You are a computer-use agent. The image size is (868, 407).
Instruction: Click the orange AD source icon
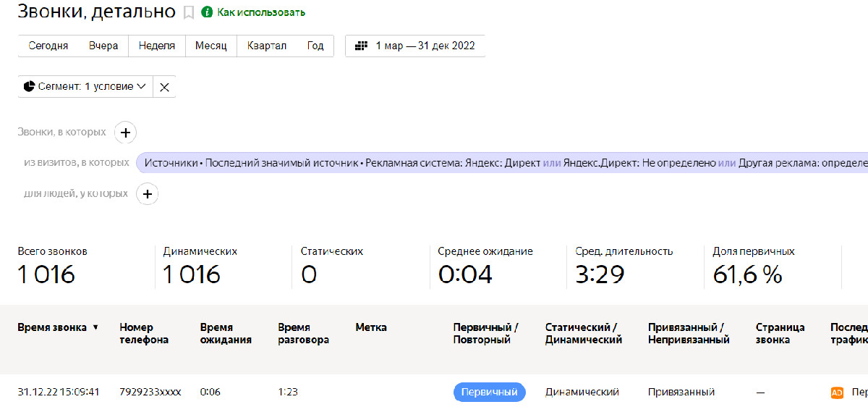click(837, 393)
